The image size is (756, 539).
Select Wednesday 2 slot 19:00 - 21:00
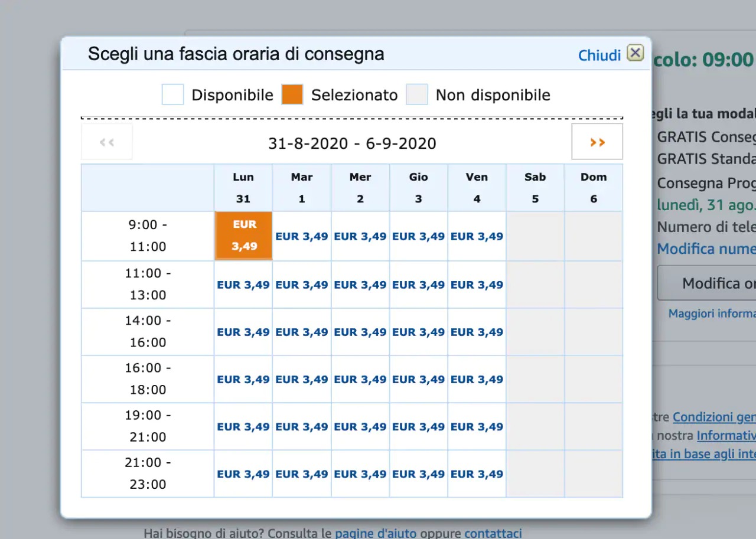pyautogui.click(x=360, y=427)
